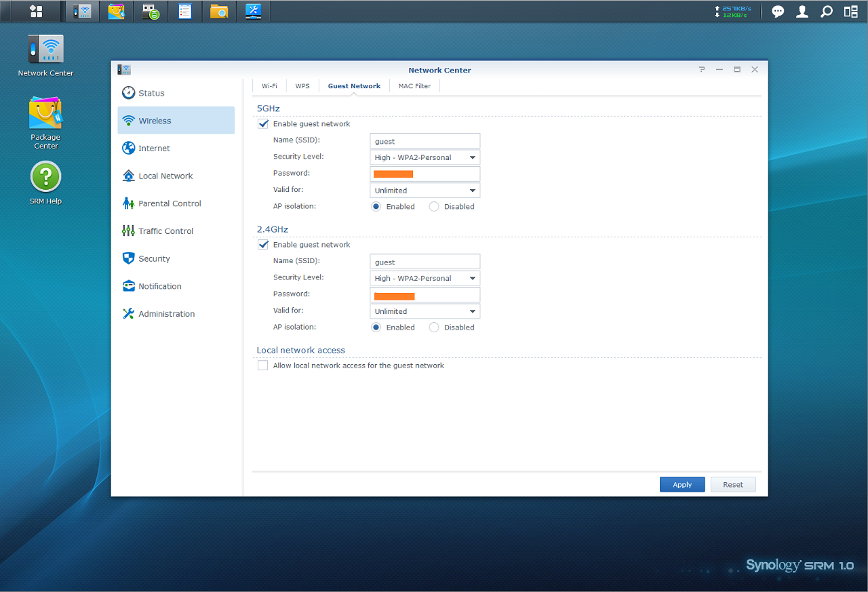Select Disabled for 5GHz AP isolation
This screenshot has width=868, height=592.
(434, 207)
